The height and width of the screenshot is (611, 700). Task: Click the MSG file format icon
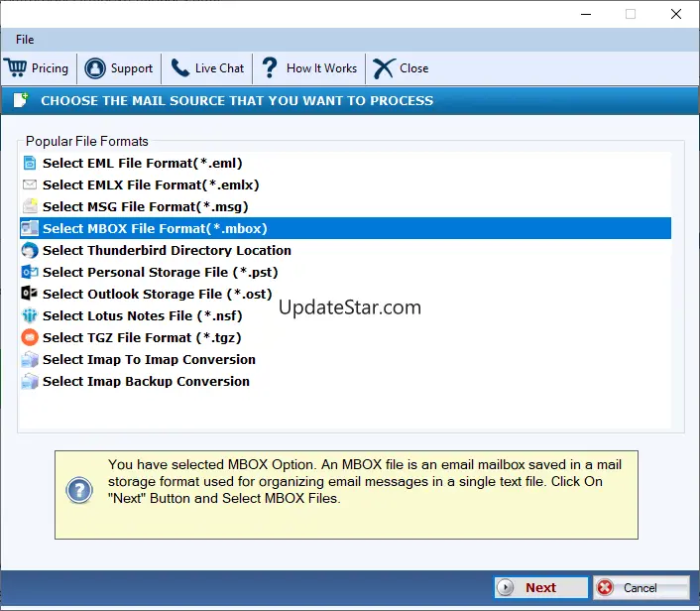click(x=30, y=206)
